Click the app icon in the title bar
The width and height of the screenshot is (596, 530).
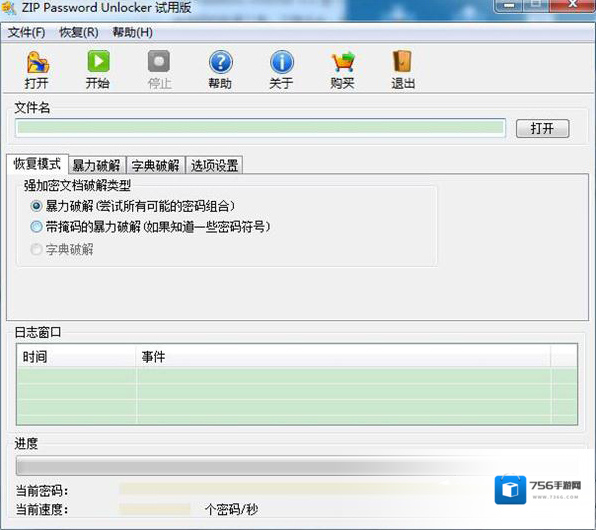point(8,8)
